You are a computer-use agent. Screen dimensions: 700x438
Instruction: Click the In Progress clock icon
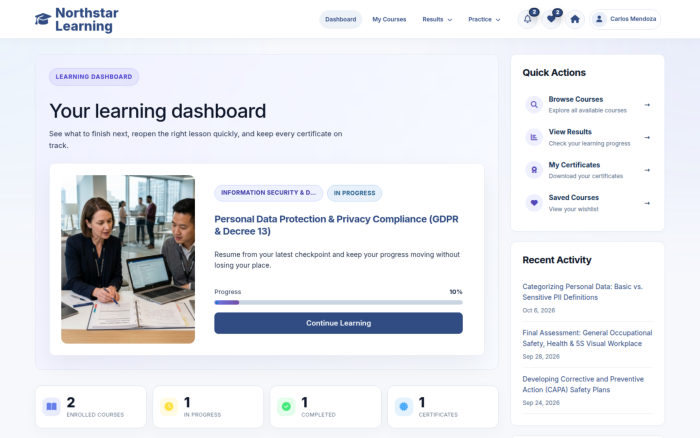click(x=169, y=407)
